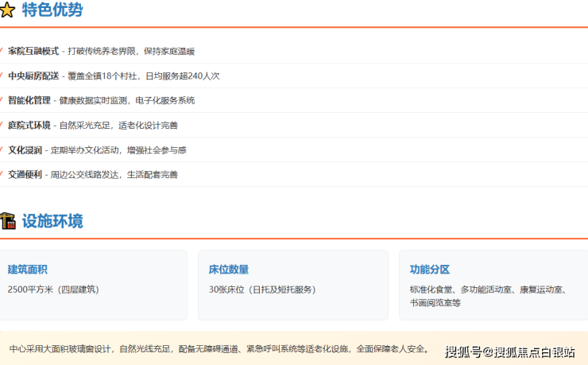Select the 设施环境 section heading
The width and height of the screenshot is (588, 365).
(x=52, y=221)
